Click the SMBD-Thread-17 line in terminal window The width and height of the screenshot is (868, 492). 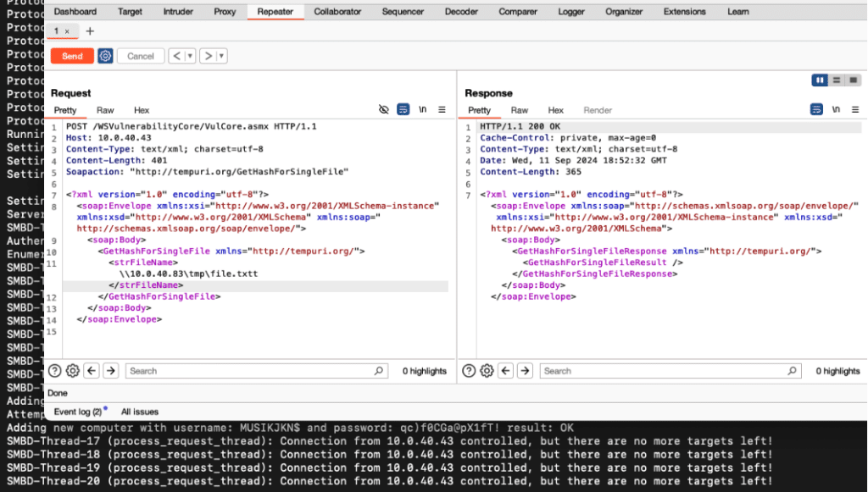pos(389,441)
